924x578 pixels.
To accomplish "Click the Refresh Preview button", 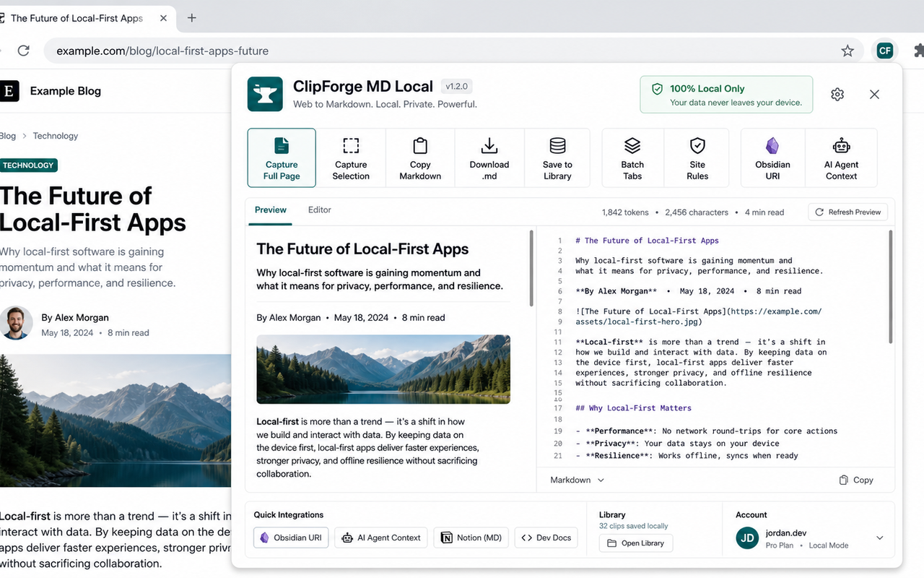I will [x=847, y=212].
